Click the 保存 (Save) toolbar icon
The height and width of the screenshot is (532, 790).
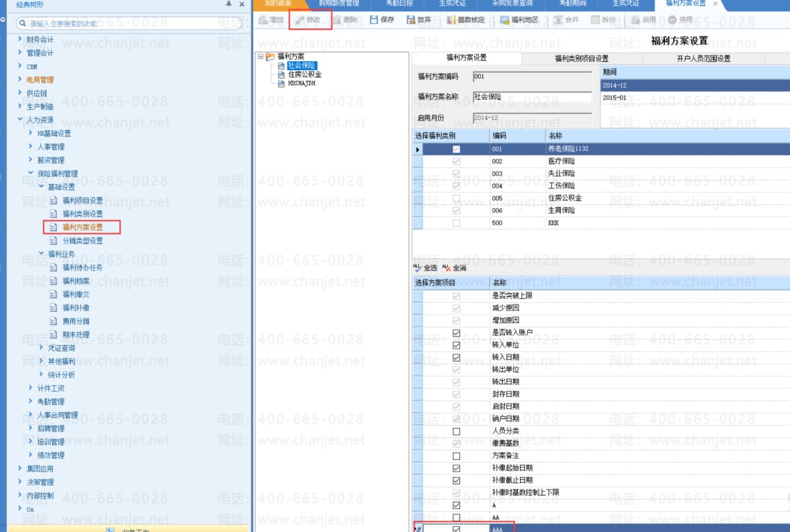tap(381, 19)
